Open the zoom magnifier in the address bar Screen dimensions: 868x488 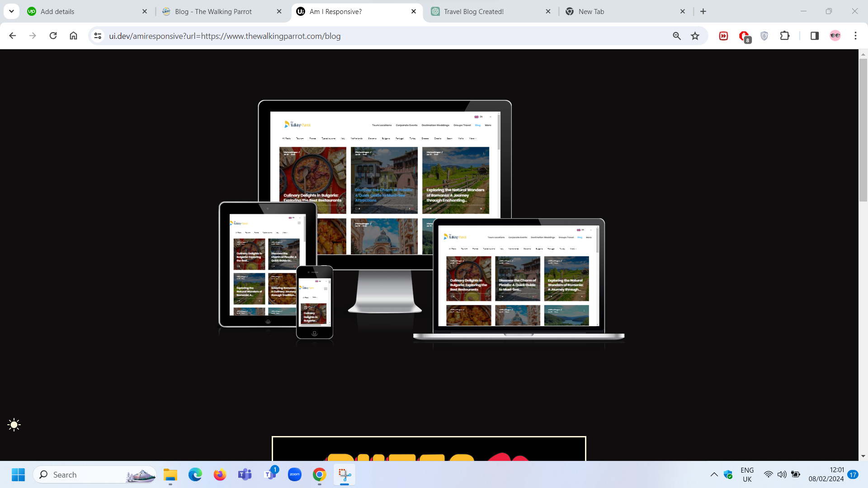pos(676,36)
